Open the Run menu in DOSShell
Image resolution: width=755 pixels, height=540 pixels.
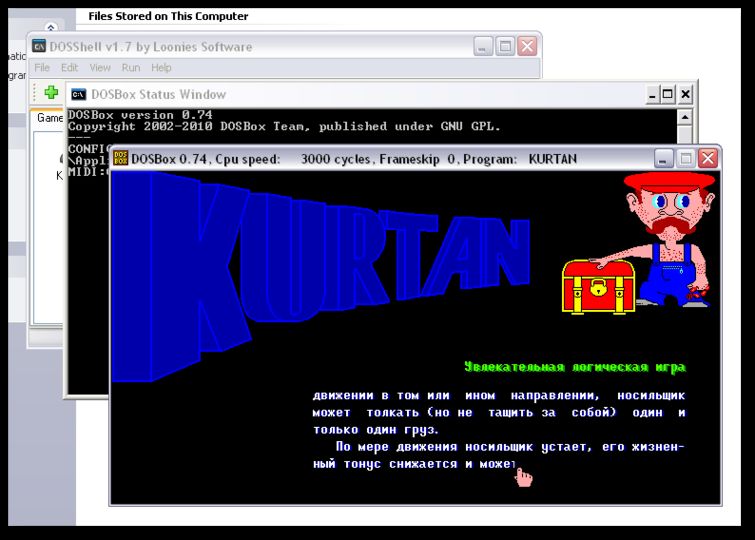click(x=131, y=68)
